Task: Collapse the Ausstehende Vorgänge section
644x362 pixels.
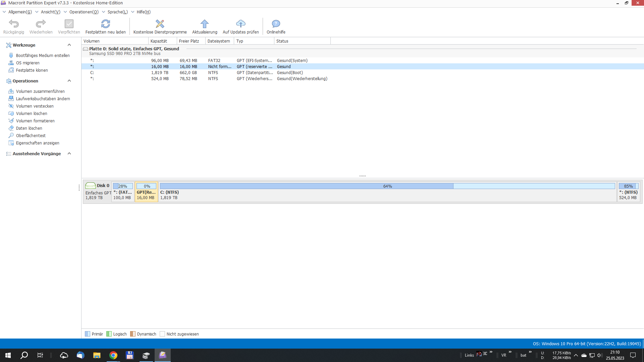Action: pos(69,154)
